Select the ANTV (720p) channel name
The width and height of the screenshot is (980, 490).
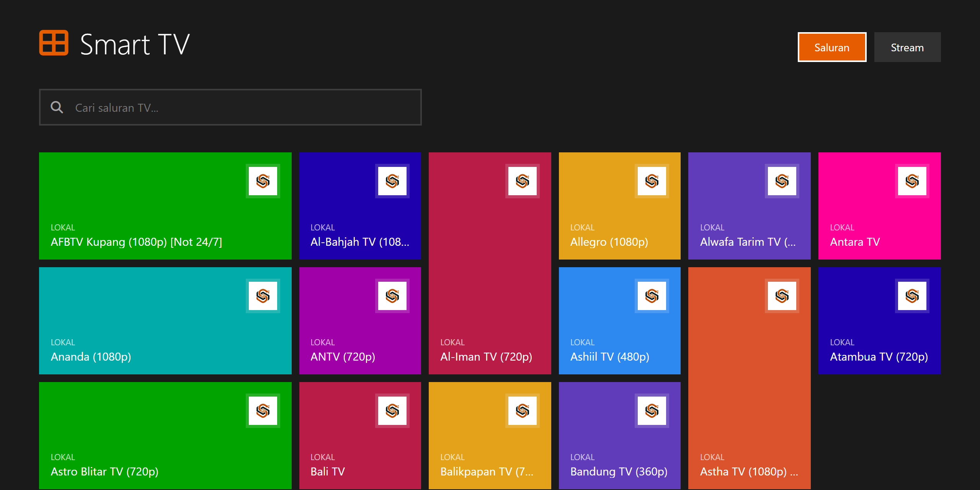point(343,357)
